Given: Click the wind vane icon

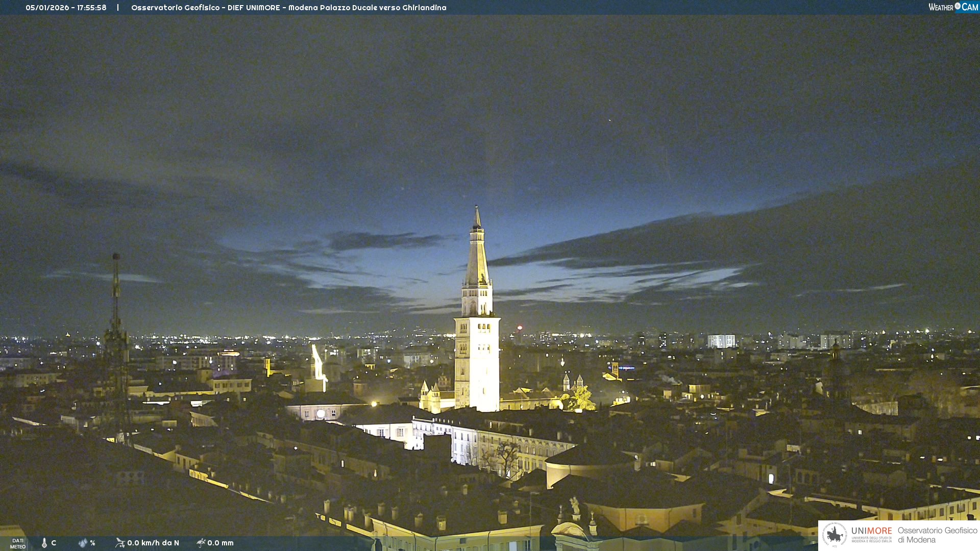Looking at the screenshot, I should (120, 543).
